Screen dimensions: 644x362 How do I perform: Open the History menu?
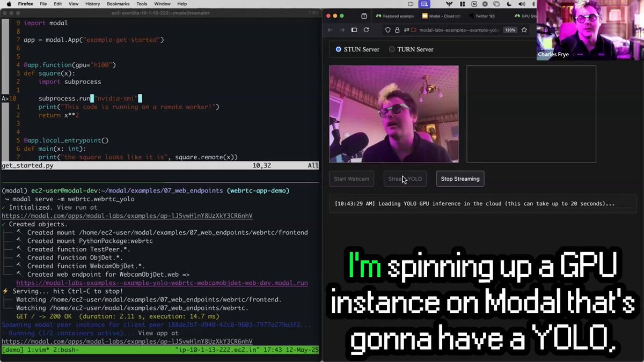tap(92, 4)
